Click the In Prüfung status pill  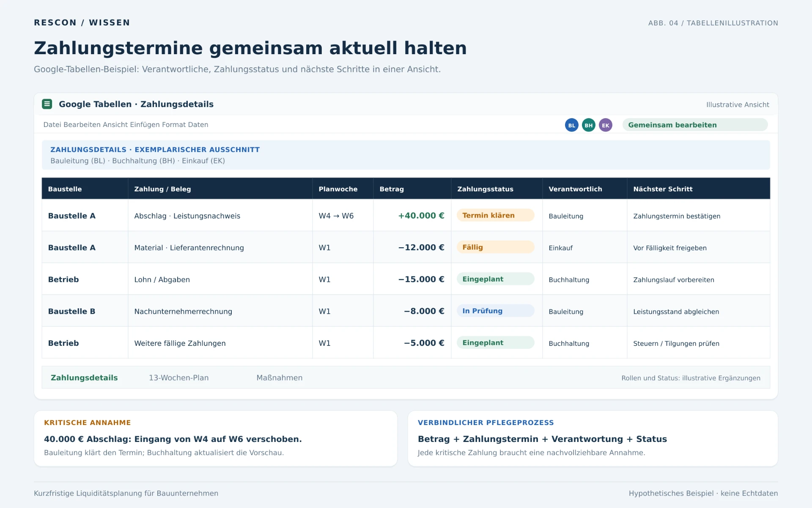point(496,311)
